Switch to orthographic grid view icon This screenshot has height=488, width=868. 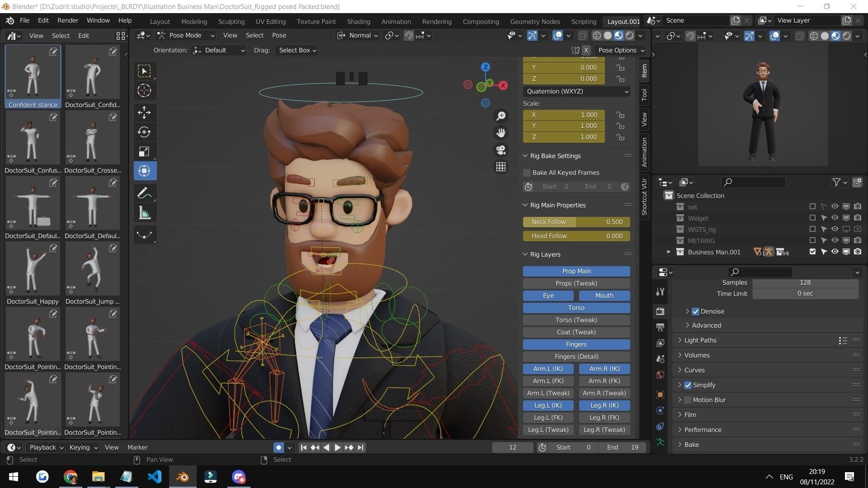(500, 167)
